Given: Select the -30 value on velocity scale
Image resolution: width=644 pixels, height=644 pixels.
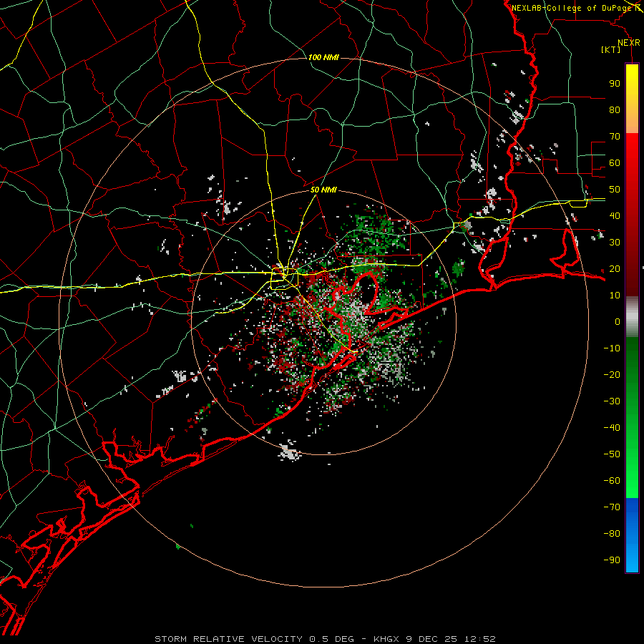Looking at the screenshot, I should tap(612, 401).
